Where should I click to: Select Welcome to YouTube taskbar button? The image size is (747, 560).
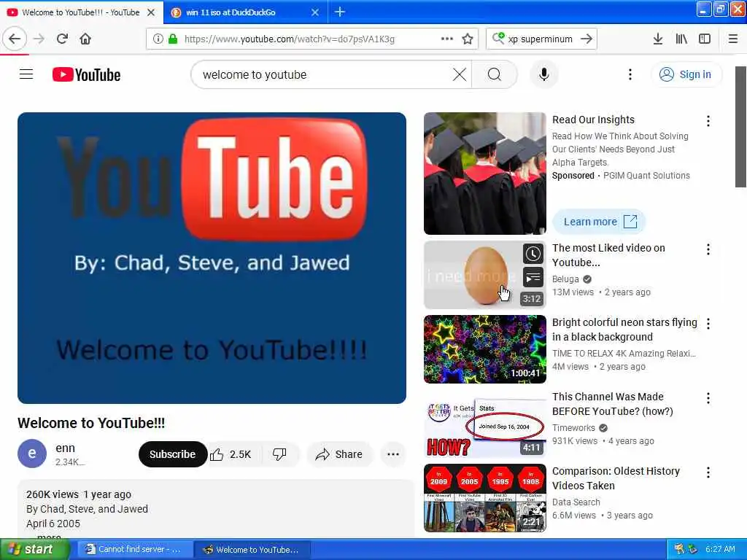tap(252, 550)
